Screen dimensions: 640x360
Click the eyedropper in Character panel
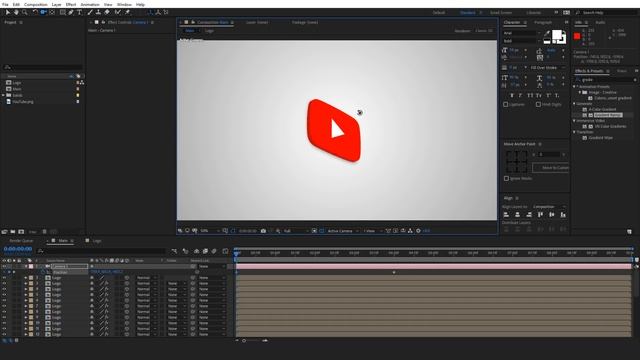[547, 34]
